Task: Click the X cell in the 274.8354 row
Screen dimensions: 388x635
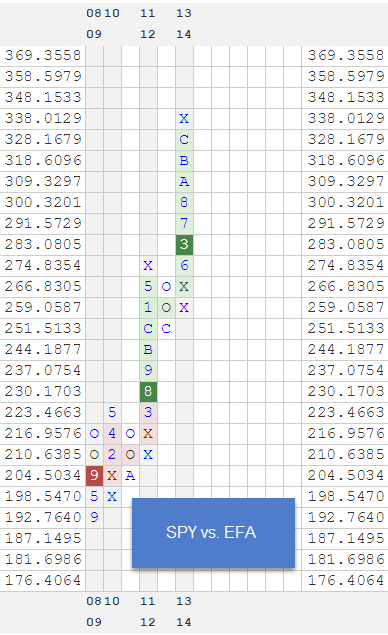Action: pos(148,266)
